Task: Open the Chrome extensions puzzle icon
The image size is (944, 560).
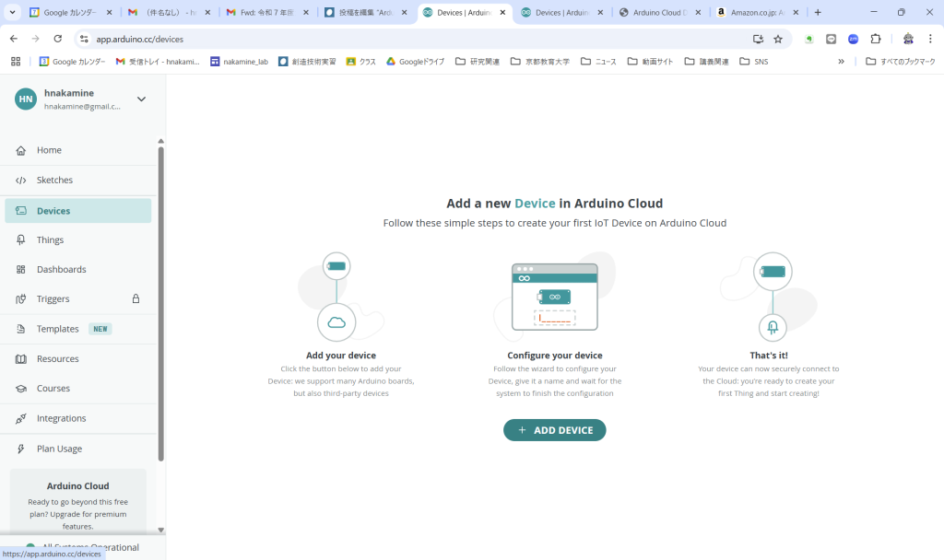Action: tap(876, 40)
